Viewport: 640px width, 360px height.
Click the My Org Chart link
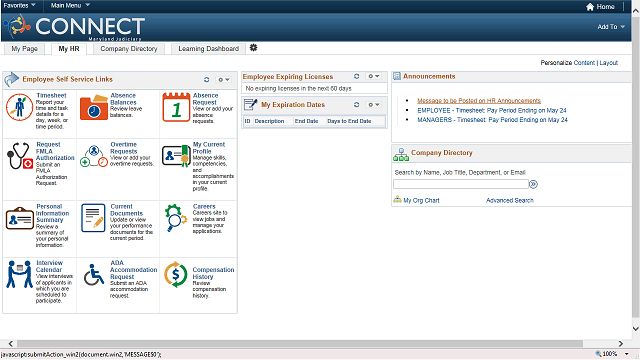click(x=421, y=200)
